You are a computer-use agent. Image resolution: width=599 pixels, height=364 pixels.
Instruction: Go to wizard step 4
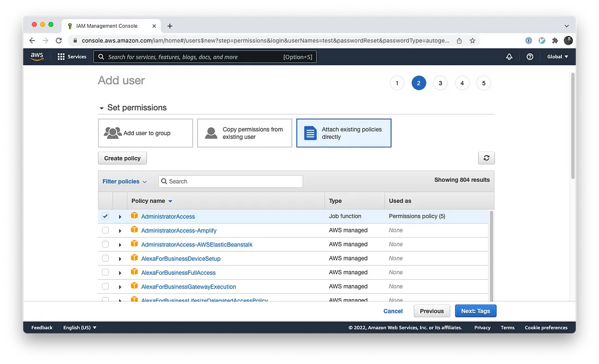click(462, 83)
